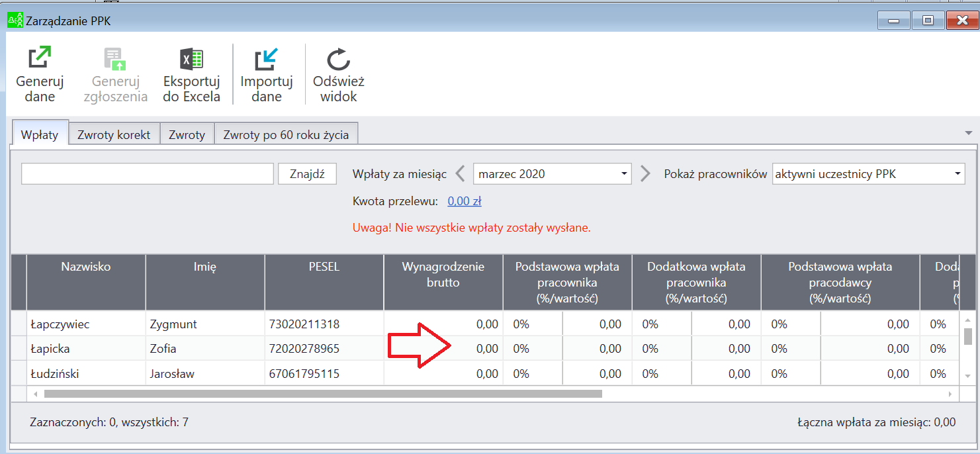Click the horizontal scrollbar right arrow
980x454 pixels.
pos(950,394)
